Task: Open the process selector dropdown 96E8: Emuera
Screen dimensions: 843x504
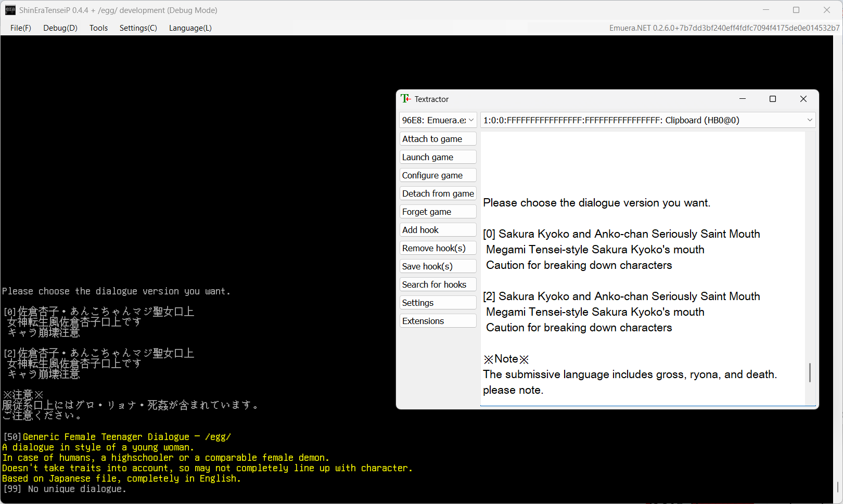Action: [x=438, y=120]
